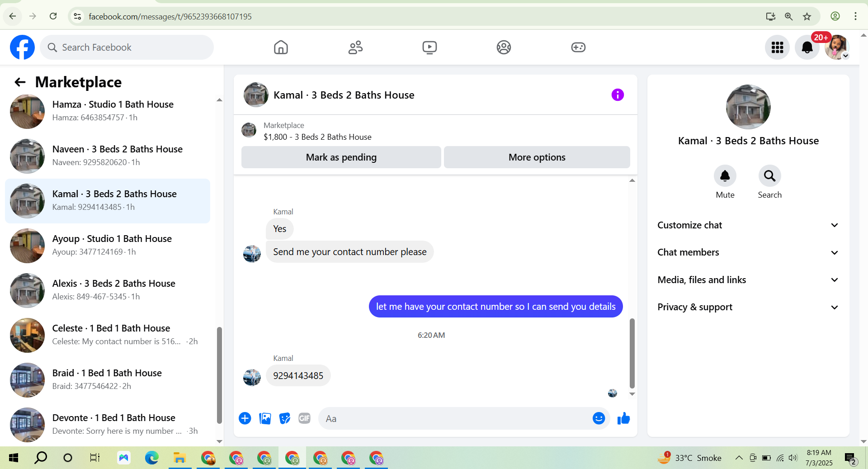This screenshot has width=868, height=469.
Task: Navigate back in the browser
Action: [13, 16]
